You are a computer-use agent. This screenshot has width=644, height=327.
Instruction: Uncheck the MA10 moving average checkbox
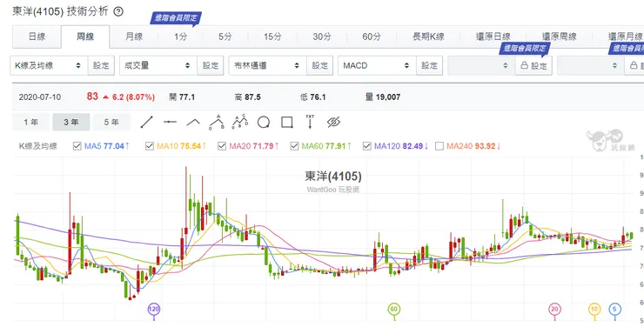(x=150, y=146)
